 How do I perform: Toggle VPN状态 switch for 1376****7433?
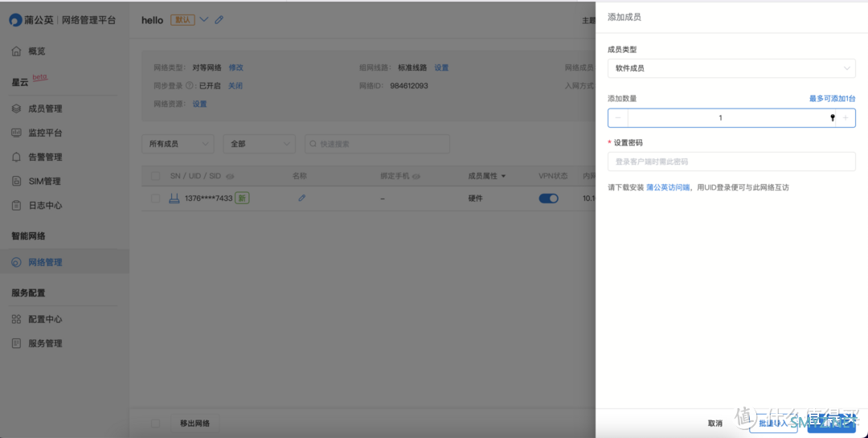pyautogui.click(x=549, y=199)
